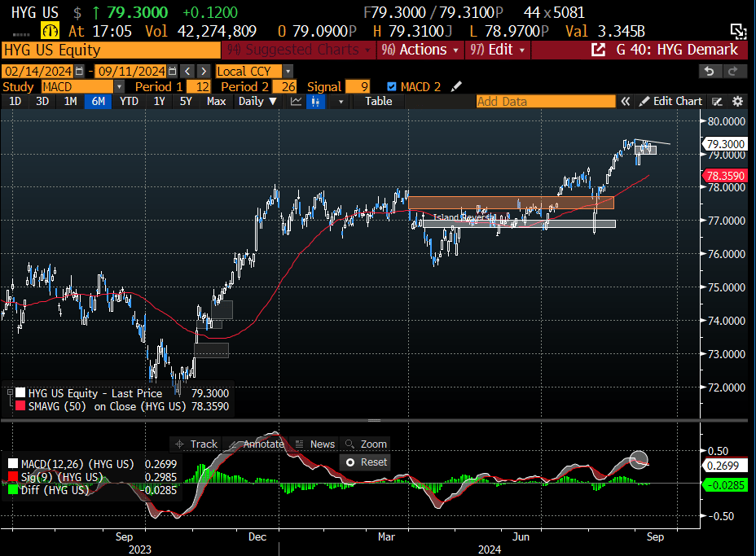The height and width of the screenshot is (556, 756).
Task: Click the -0.0285 Diff axis label
Action: (725, 485)
